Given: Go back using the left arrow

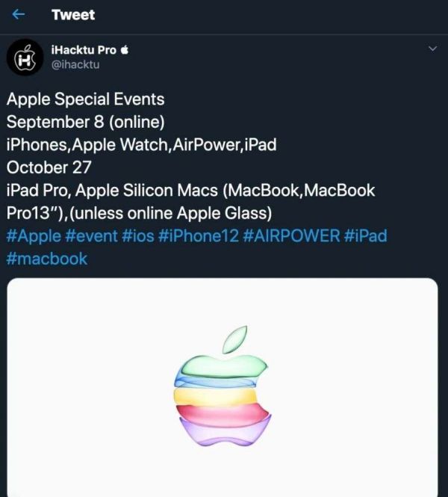Looking at the screenshot, I should tap(19, 15).
